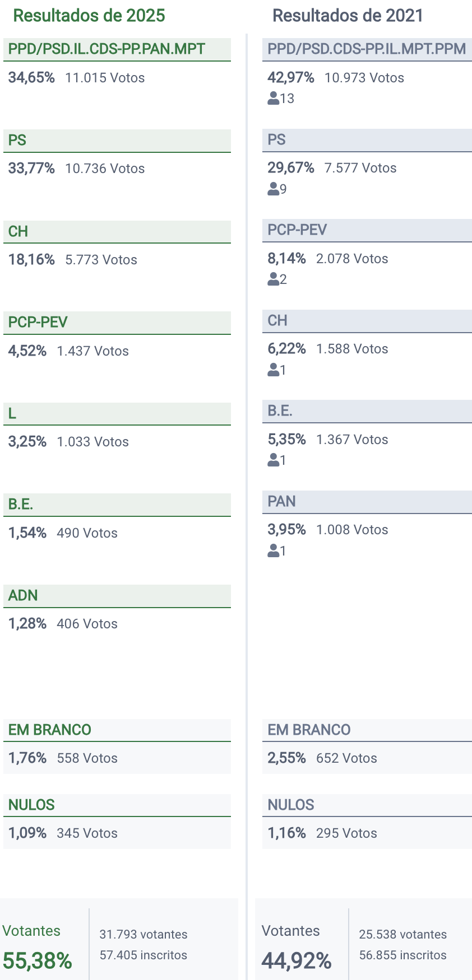Click the 44,92% turnout figure
This screenshot has height=980, width=472.
297,960
